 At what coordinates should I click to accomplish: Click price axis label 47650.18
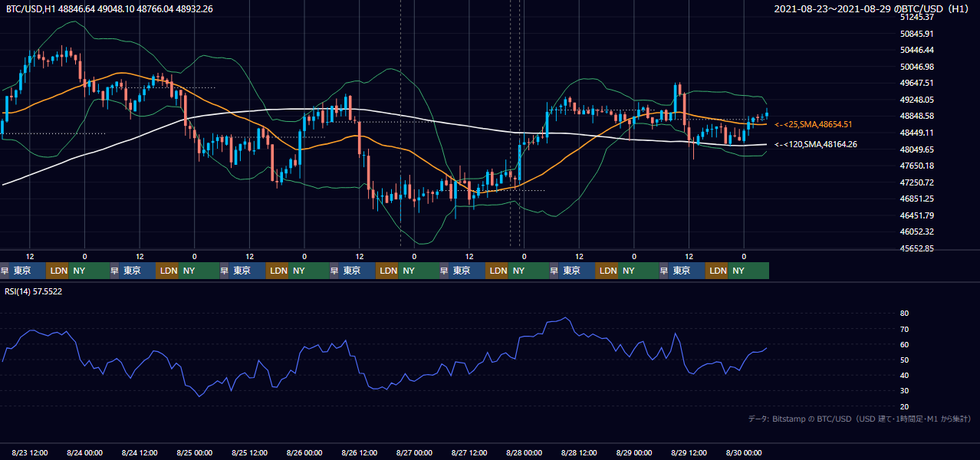[916, 166]
